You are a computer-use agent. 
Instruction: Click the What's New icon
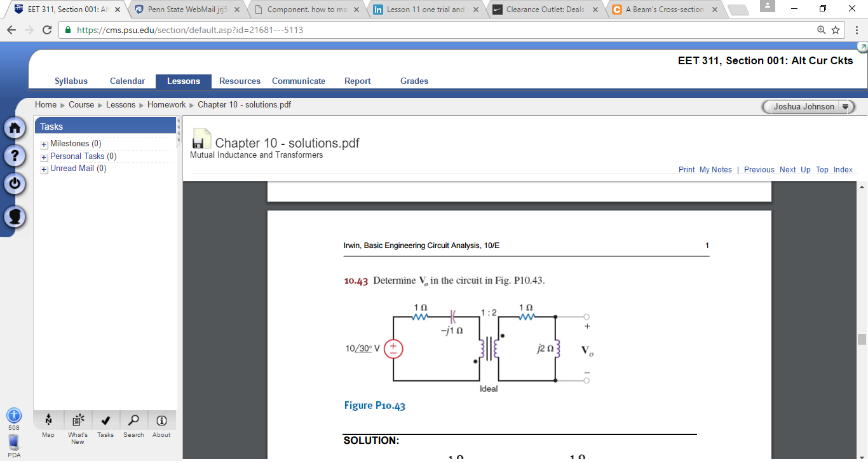77,423
